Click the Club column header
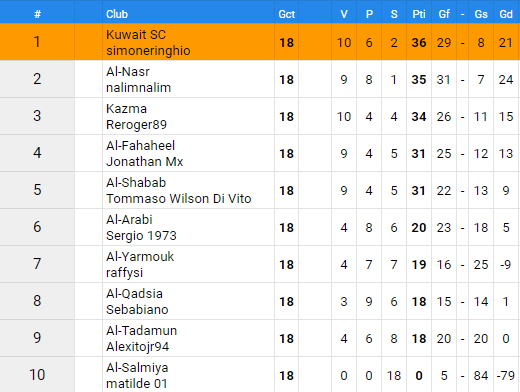This screenshot has height=392, width=520. click(117, 14)
